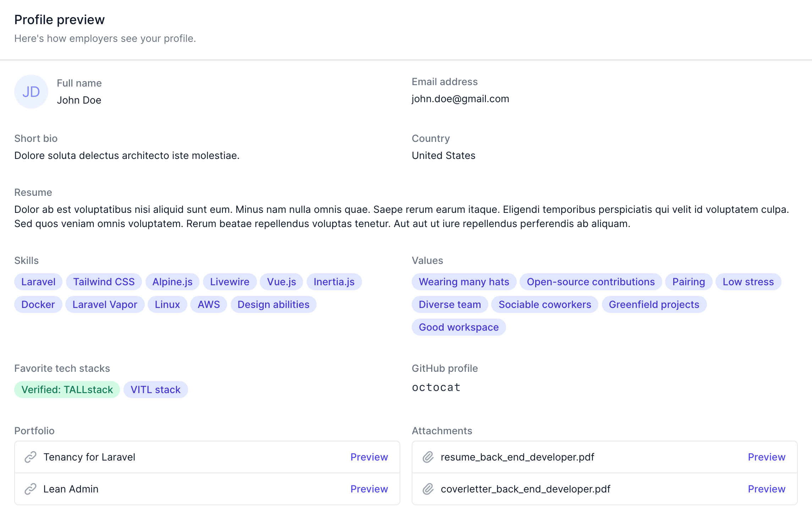Viewport: 812px width, 518px height.
Task: Click the Pairing value badge
Action: 688,282
